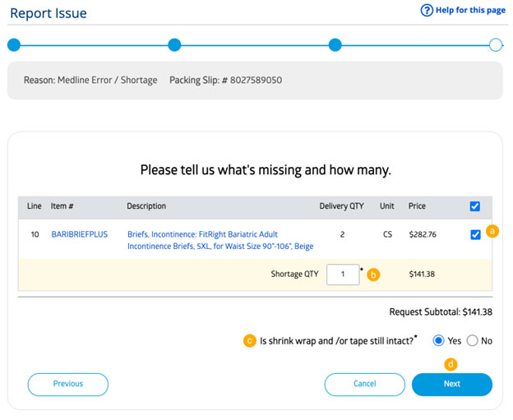Open Help for this page link
This screenshot has height=420, width=513.
(x=470, y=11)
